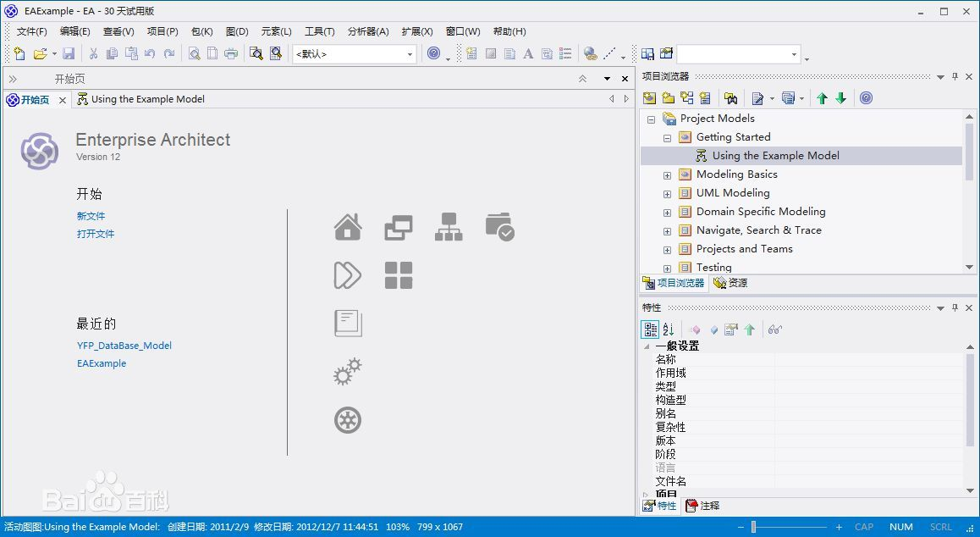
Task: Click the Open Project folder icon
Action: coord(40,54)
